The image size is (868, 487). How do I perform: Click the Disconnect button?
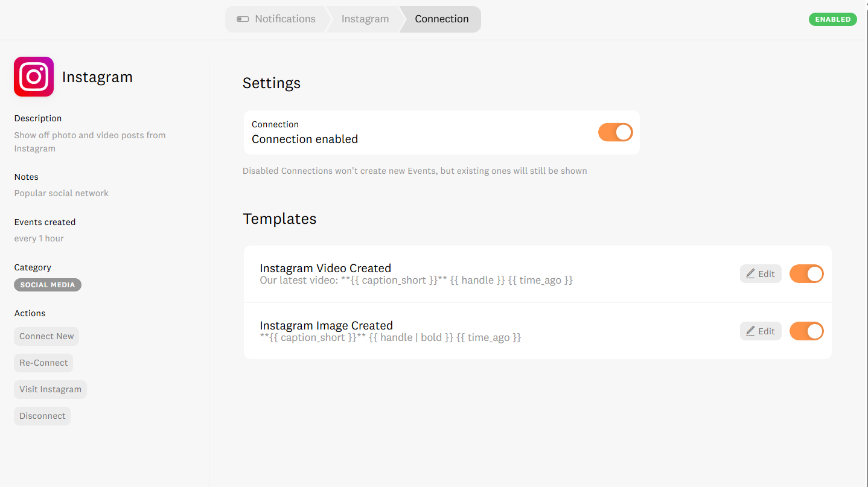(x=42, y=416)
